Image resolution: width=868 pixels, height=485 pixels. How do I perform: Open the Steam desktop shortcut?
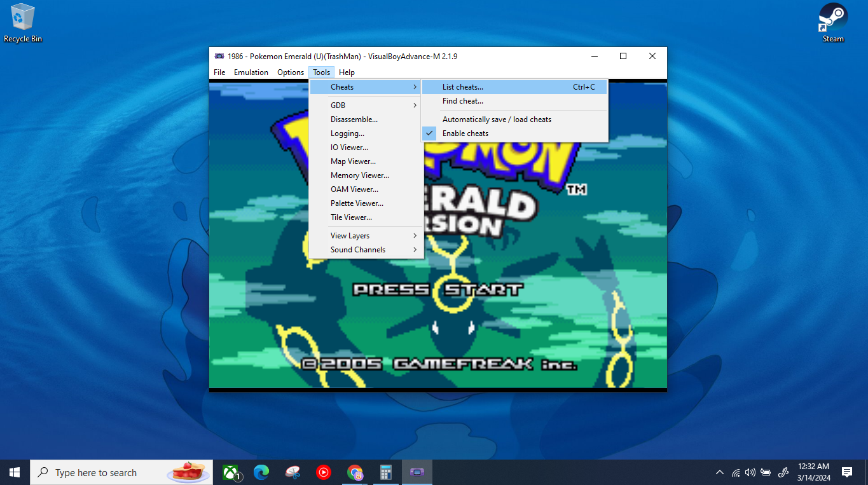click(x=833, y=23)
